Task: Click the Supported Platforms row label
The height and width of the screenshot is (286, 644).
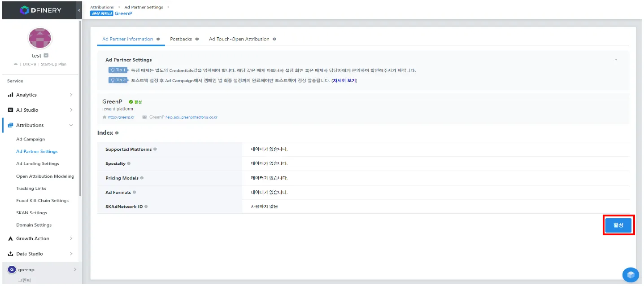Action: [x=128, y=149]
